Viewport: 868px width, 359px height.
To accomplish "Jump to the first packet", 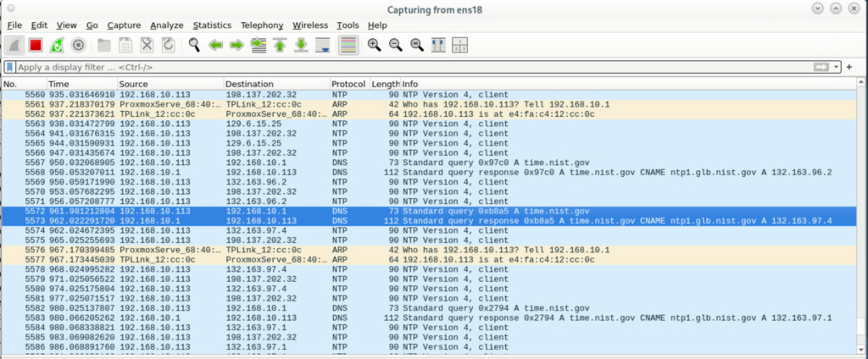I will pyautogui.click(x=279, y=45).
